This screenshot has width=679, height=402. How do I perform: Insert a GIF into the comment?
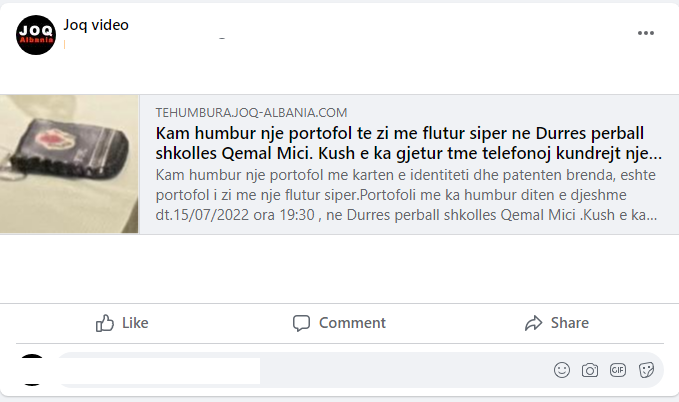[x=618, y=370]
